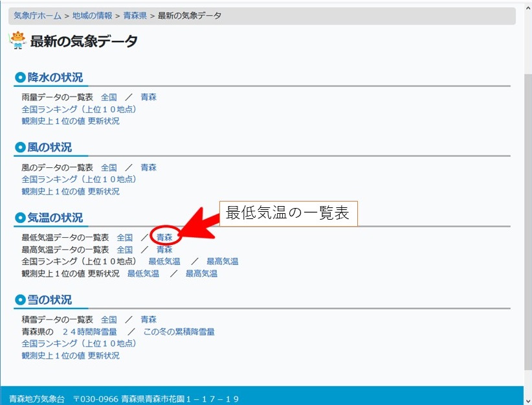
Task: Open 最高気温 link in 観測史上1位 row
Action: (201, 273)
